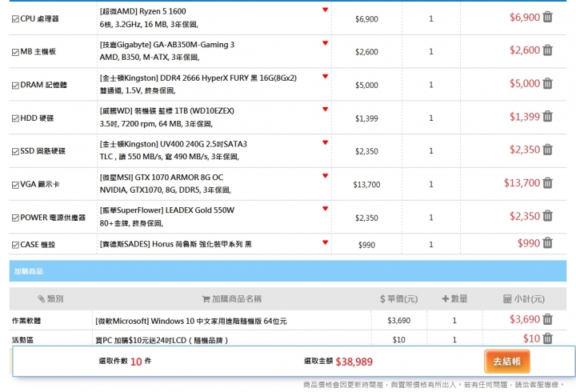Remove the SADES Horus case via trash icon
The image size is (576, 392).
point(547,243)
